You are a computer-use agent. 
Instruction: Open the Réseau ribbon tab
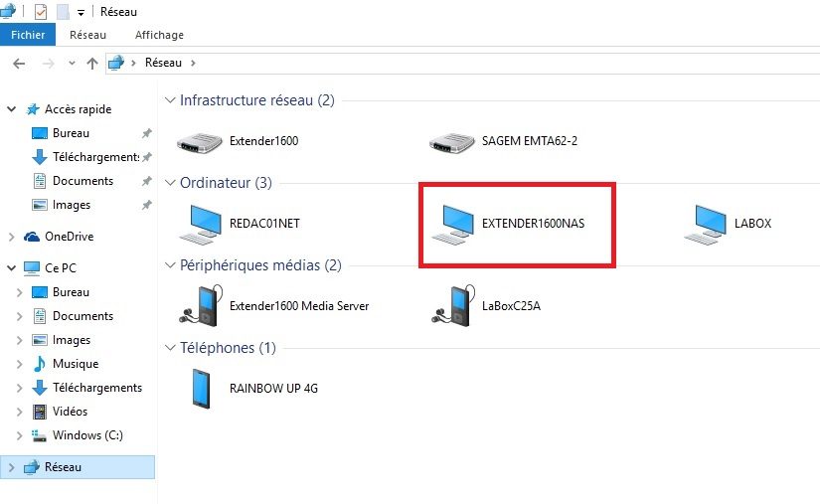point(87,35)
